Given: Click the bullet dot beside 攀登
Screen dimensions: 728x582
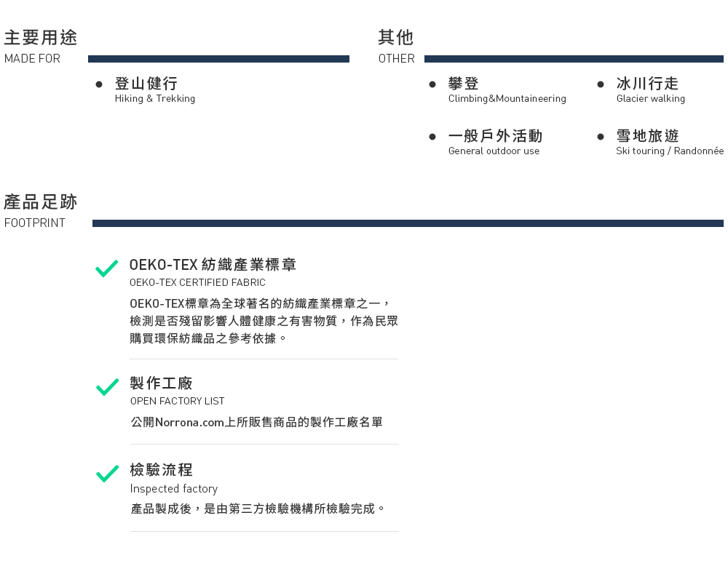Looking at the screenshot, I should click(432, 84).
